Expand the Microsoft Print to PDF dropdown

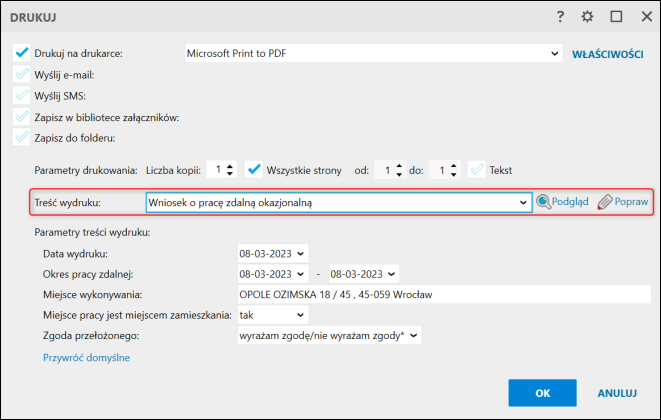555,53
